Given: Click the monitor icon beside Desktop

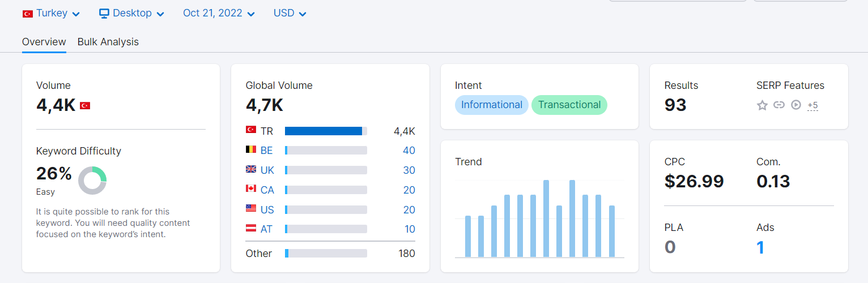Looking at the screenshot, I should (x=104, y=14).
